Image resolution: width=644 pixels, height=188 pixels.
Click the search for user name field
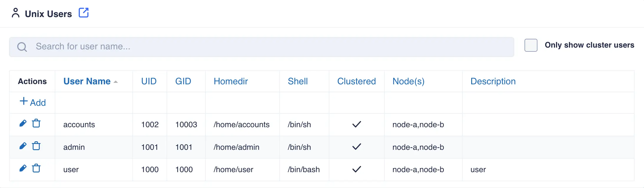pos(177,46)
